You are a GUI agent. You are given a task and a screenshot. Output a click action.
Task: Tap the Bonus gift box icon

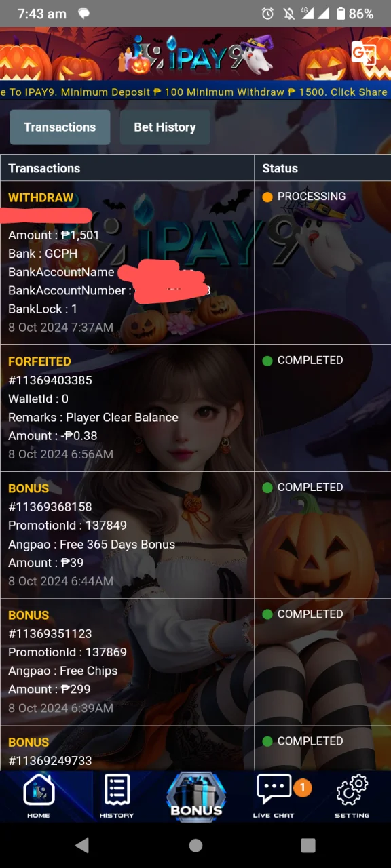(196, 796)
